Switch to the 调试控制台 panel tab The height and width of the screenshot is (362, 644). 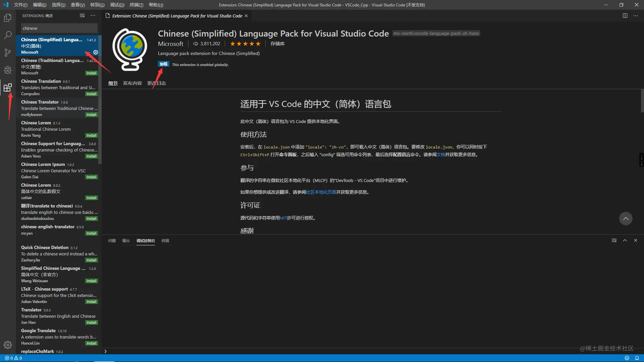[146, 241]
